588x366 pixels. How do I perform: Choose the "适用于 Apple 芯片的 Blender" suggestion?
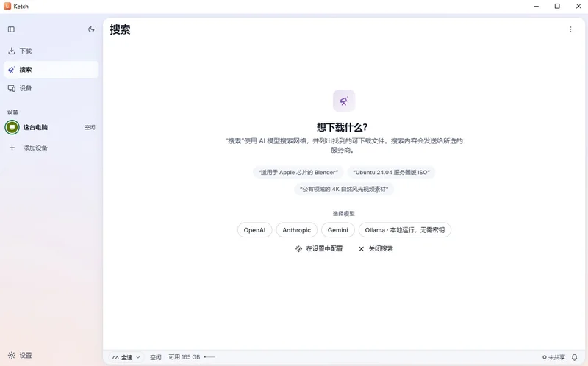pyautogui.click(x=298, y=173)
